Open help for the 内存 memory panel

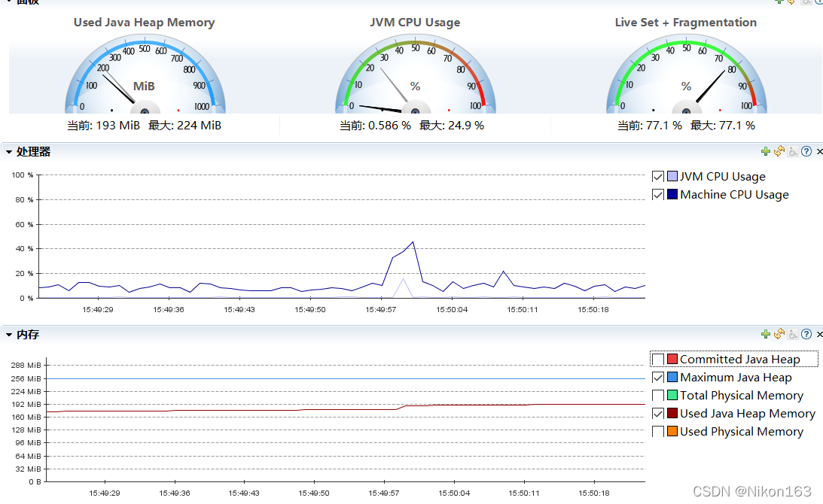click(806, 334)
